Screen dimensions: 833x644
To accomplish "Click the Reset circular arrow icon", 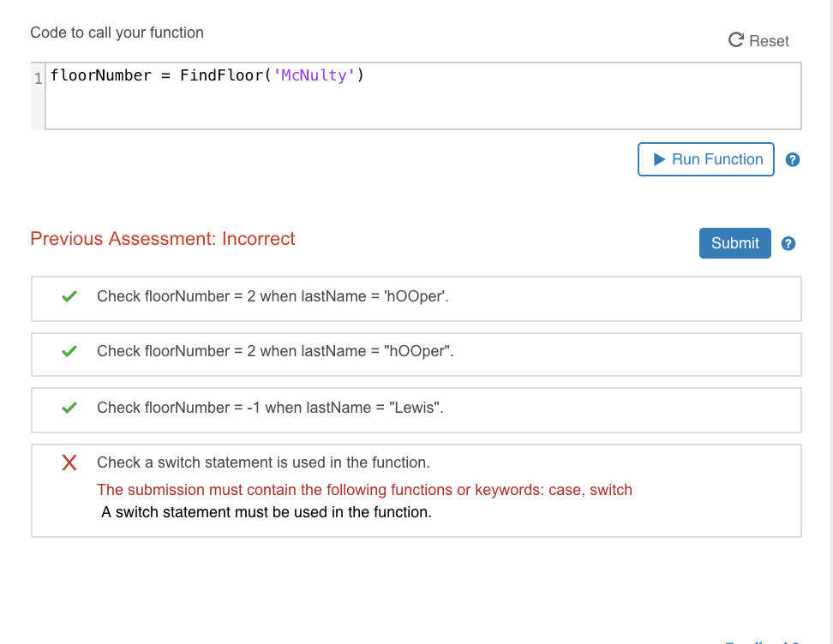I will click(735, 40).
